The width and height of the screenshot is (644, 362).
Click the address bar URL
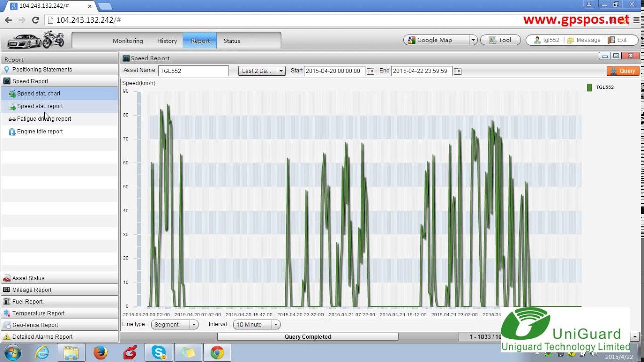tap(89, 20)
